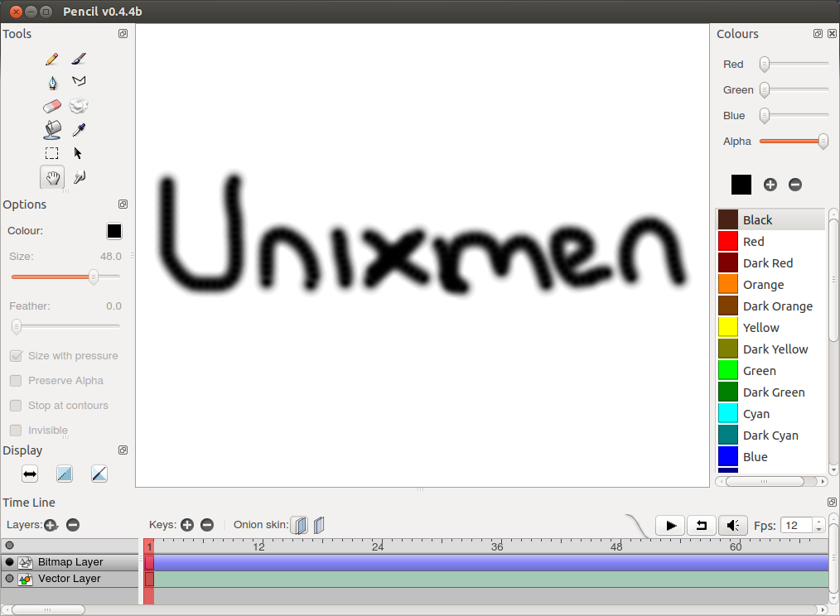Close the Colours panel
This screenshot has height=616, width=840.
pyautogui.click(x=832, y=34)
